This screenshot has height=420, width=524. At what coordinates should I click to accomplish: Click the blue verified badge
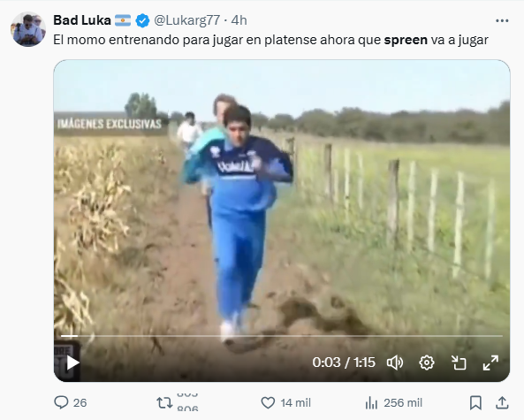(142, 20)
